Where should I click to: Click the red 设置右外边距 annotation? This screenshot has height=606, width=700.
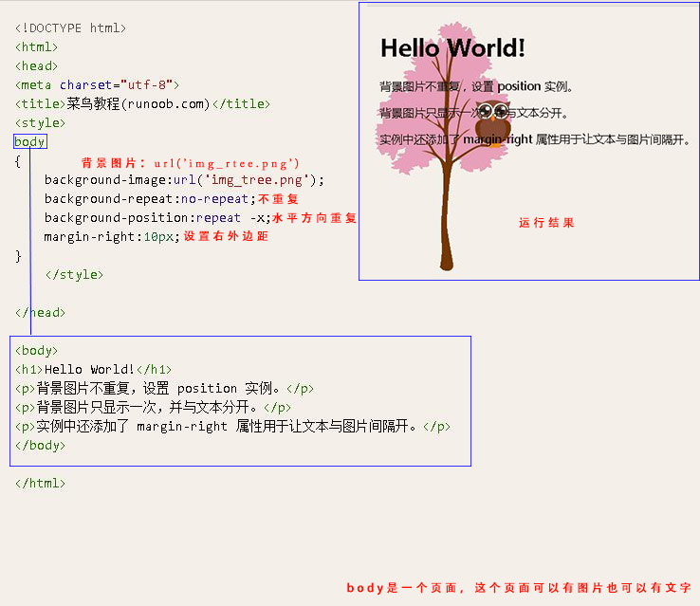(x=227, y=236)
